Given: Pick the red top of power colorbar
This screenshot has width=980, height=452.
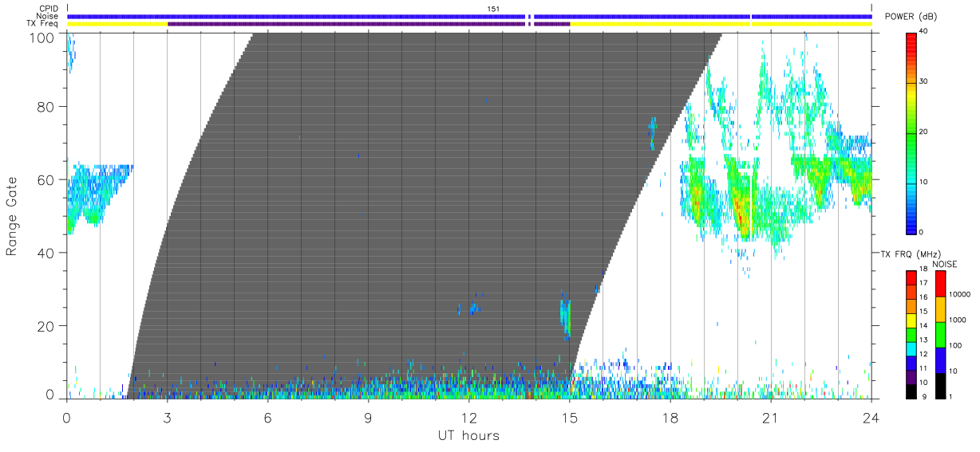Looking at the screenshot, I should tap(911, 37).
